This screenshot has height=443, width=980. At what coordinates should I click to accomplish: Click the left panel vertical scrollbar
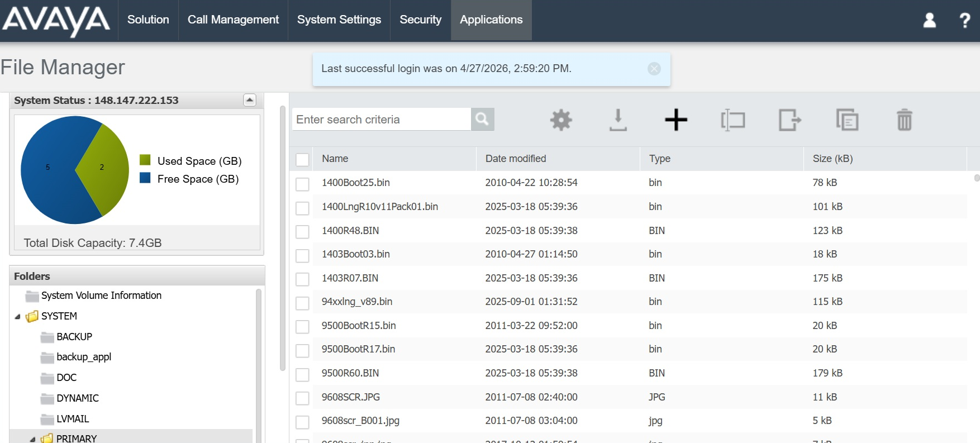click(283, 239)
